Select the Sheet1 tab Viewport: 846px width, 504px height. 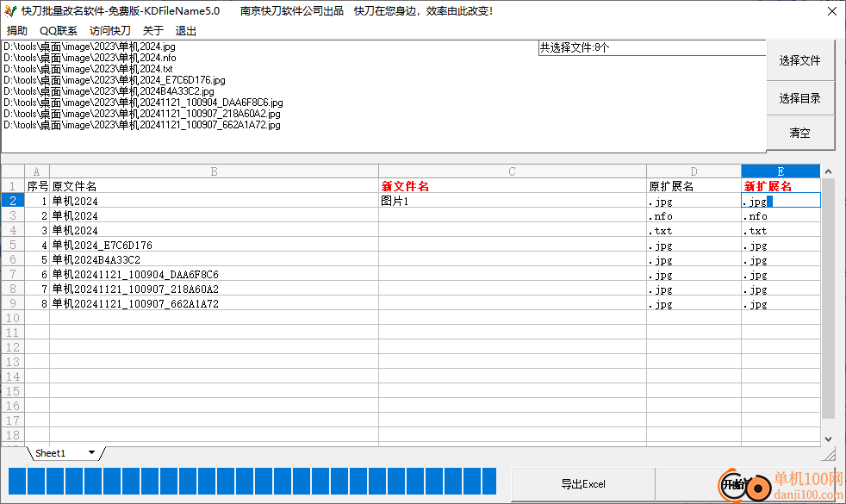(50, 453)
